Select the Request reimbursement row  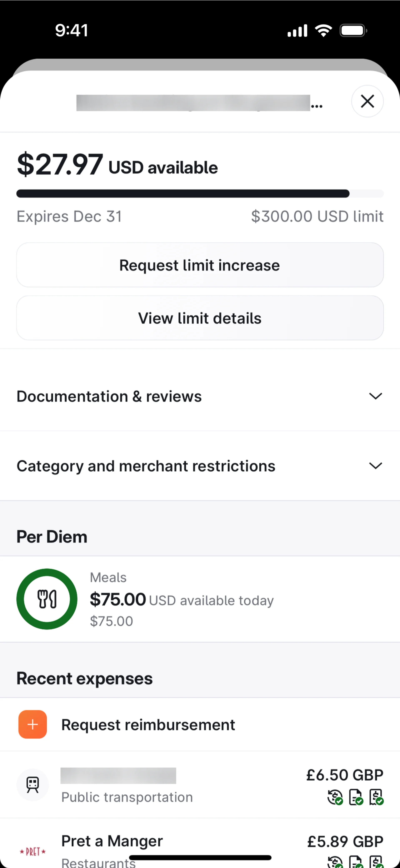[148, 725]
